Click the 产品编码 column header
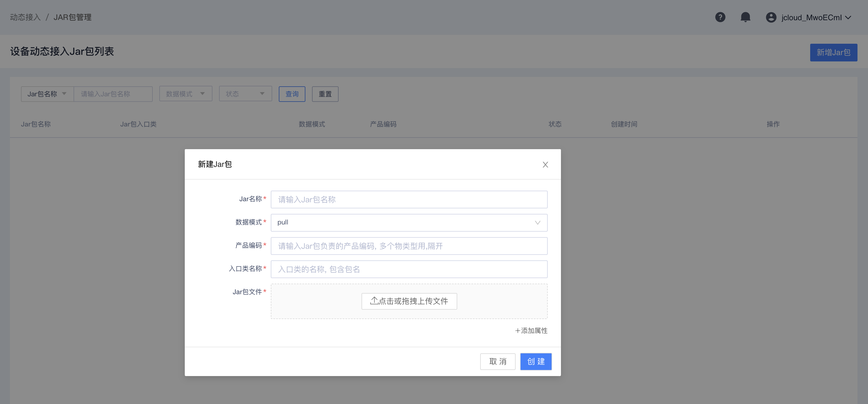Image resolution: width=868 pixels, height=404 pixels. click(383, 124)
